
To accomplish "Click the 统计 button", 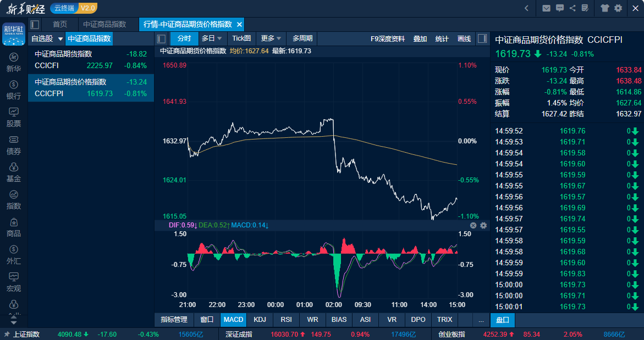I will click(x=442, y=39).
